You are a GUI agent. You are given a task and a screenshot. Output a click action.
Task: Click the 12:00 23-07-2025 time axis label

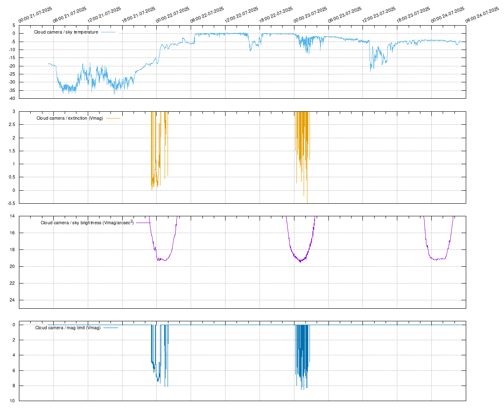point(379,15)
